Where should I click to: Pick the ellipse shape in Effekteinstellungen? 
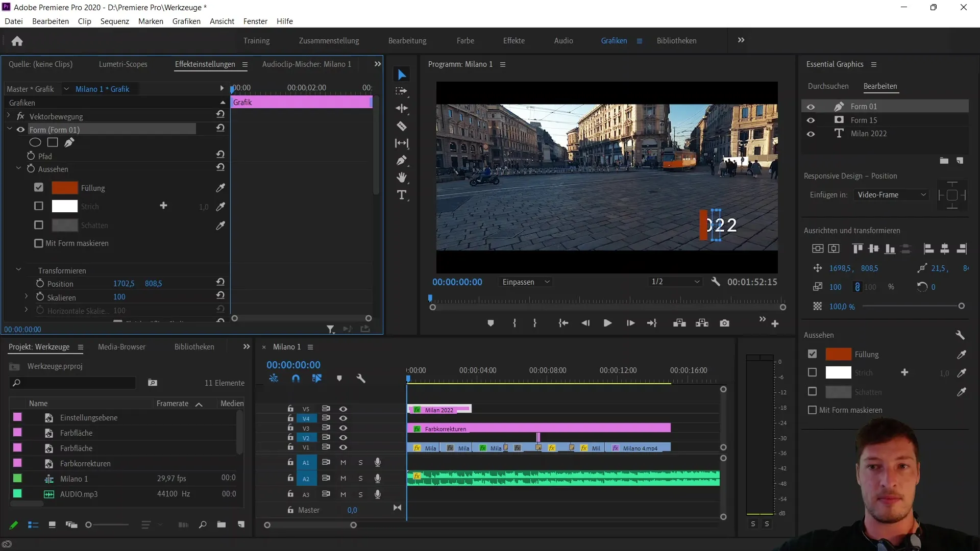[35, 142]
